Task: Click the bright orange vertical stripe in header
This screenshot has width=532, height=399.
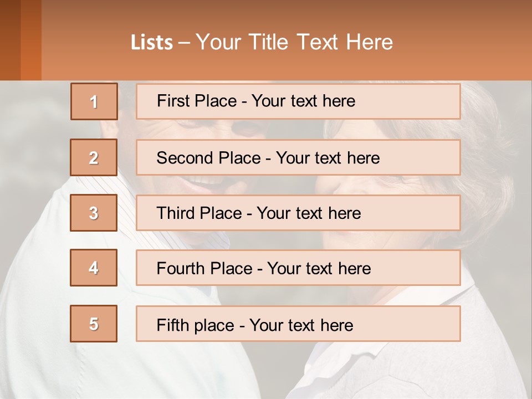Action: pyautogui.click(x=31, y=40)
